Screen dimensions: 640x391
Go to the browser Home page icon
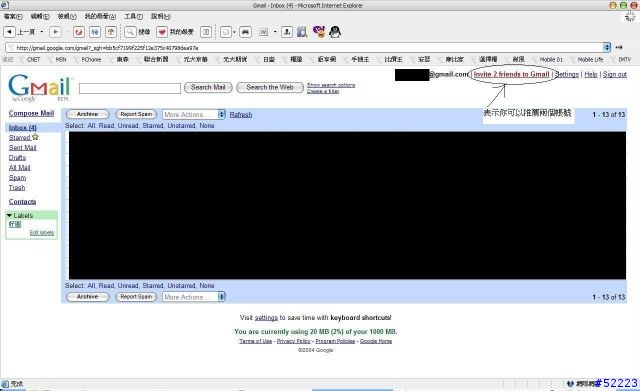coord(111,31)
